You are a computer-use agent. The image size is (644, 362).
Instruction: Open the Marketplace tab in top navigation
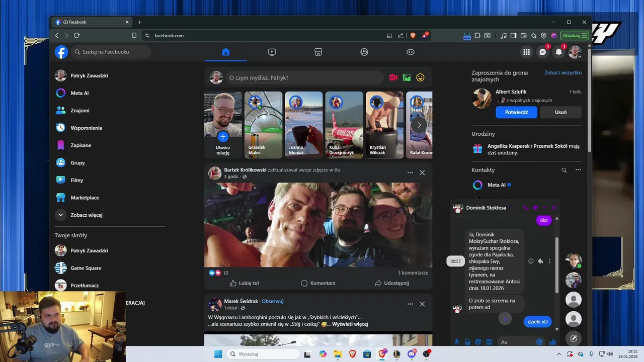tap(318, 52)
